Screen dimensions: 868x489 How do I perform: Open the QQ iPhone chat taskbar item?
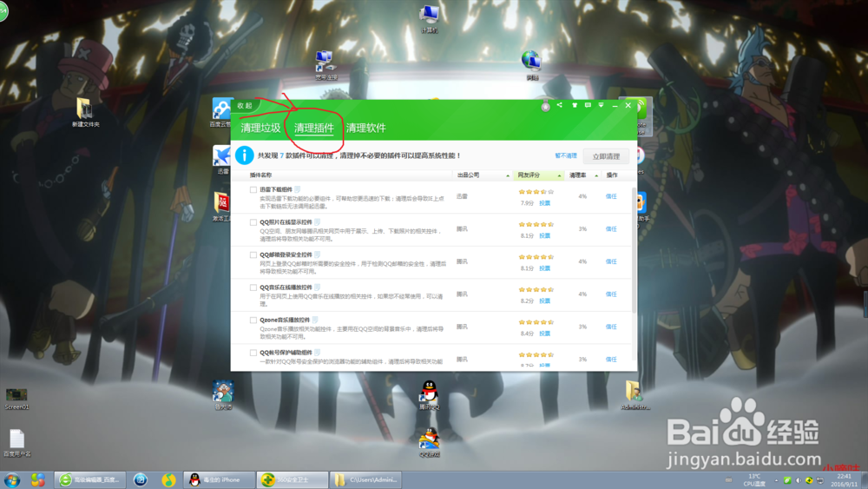pos(220,479)
